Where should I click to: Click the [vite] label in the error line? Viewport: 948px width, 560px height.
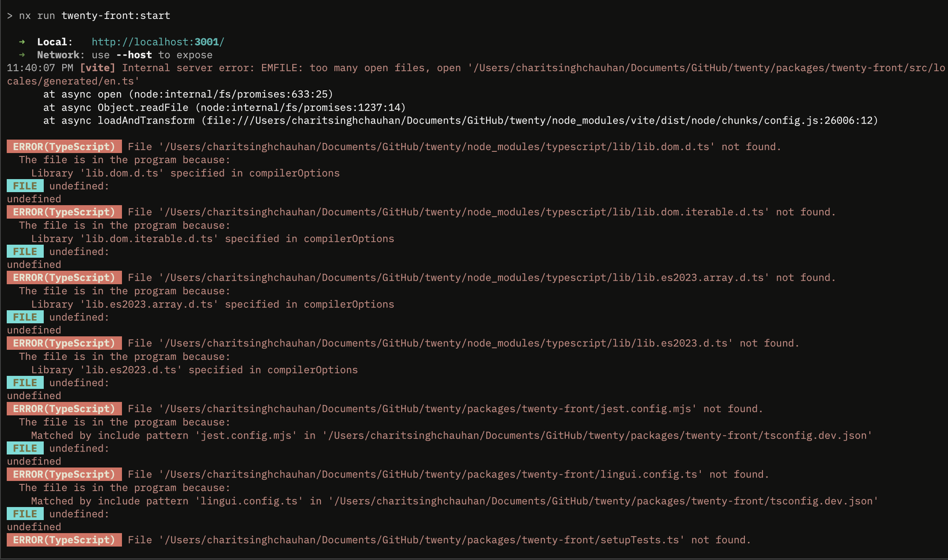pos(100,68)
